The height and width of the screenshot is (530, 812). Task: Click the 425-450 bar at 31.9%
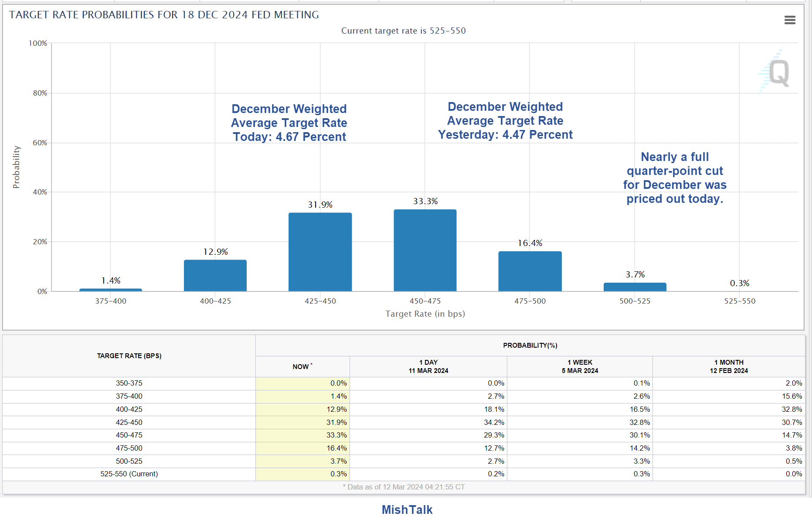coord(320,252)
